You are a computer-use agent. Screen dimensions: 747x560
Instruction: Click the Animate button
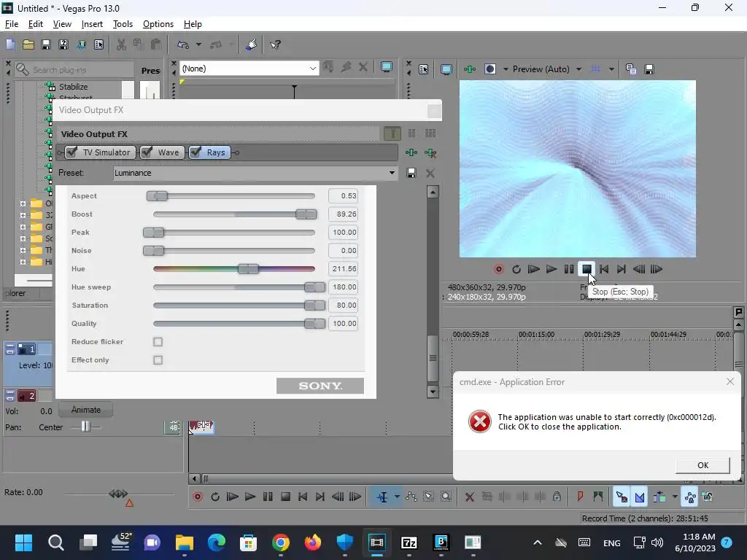point(86,410)
